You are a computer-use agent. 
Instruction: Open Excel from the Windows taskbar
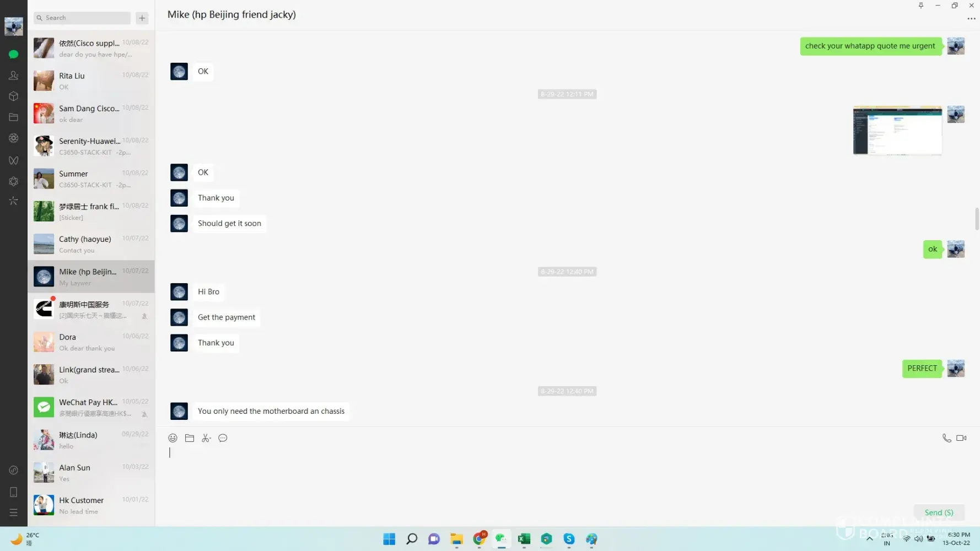[524, 539]
